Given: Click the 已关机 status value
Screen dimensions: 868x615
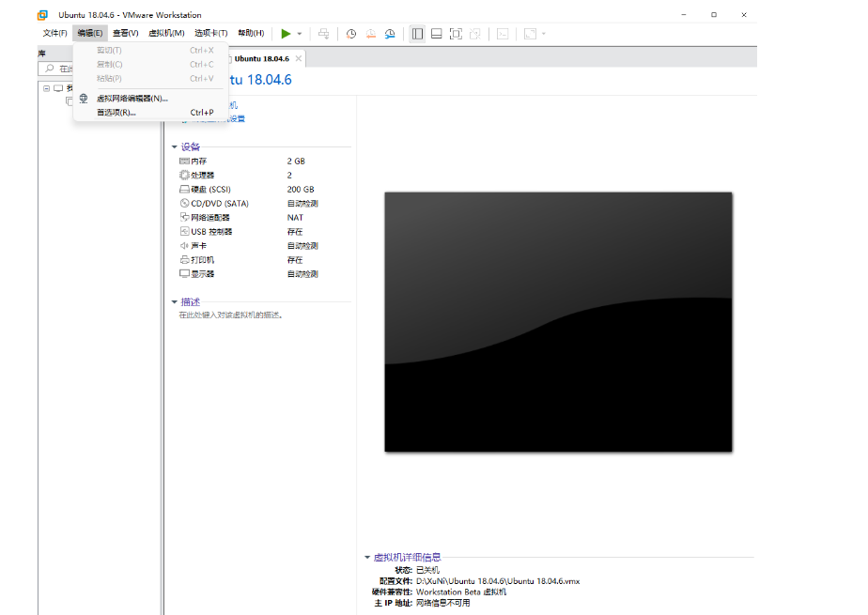Looking at the screenshot, I should pos(427,570).
